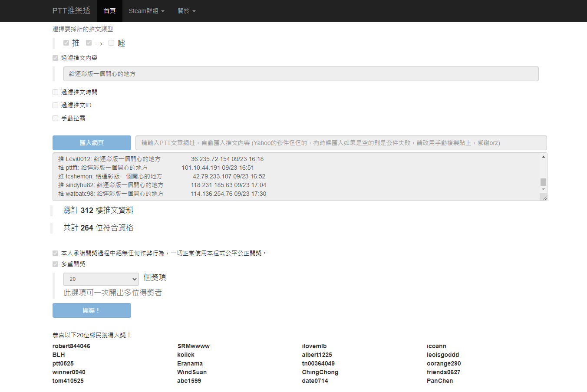
Task: Click the tcshemon comment line
Action: pos(162,176)
